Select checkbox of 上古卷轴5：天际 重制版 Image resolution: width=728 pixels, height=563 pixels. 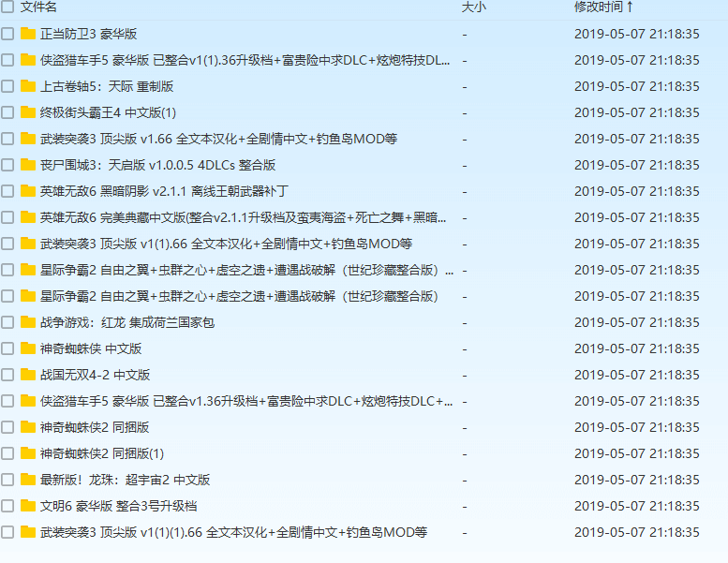(x=7, y=86)
